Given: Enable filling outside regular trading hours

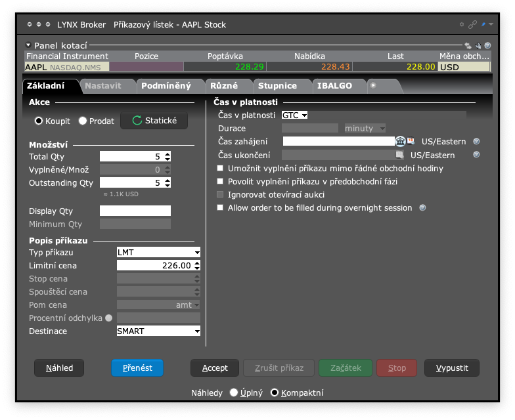Looking at the screenshot, I should [220, 168].
